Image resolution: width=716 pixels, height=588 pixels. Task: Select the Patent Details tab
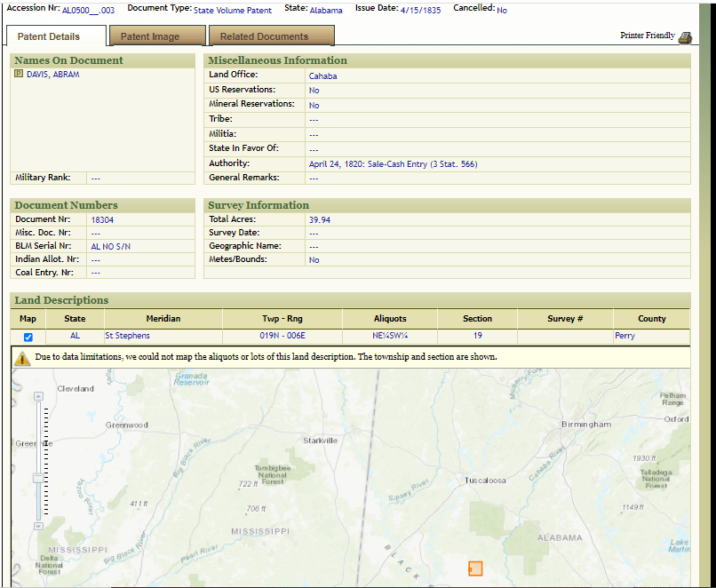tap(49, 36)
